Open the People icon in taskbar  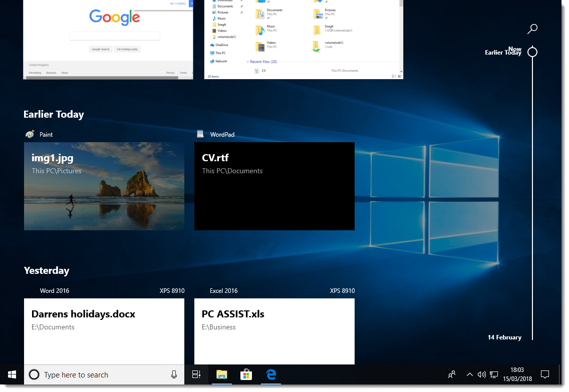452,374
